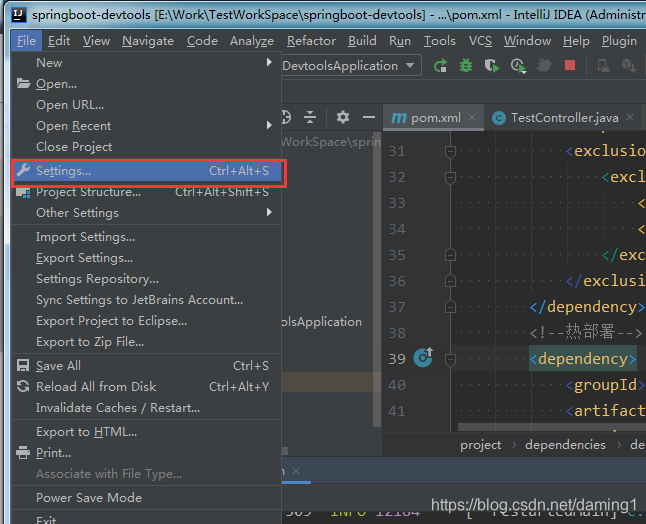Click the green Rerun icon
646x524 pixels.
[440, 66]
